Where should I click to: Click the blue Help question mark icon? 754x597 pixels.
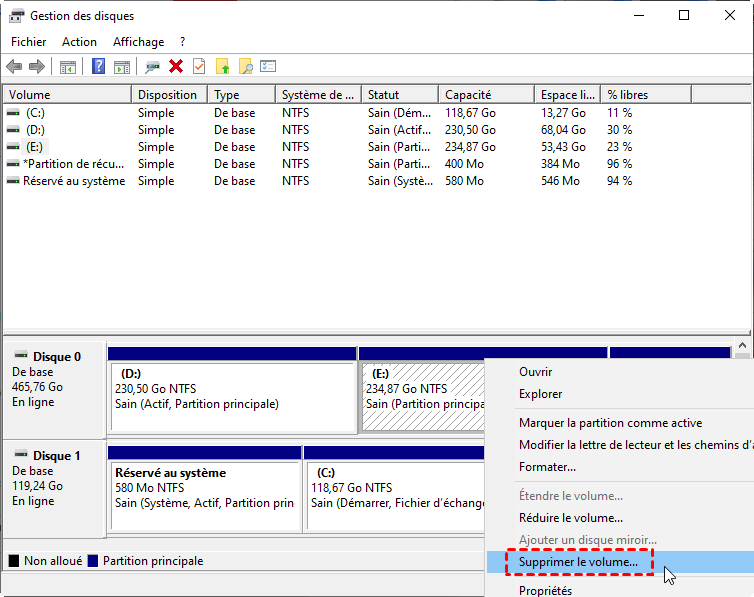pos(98,67)
